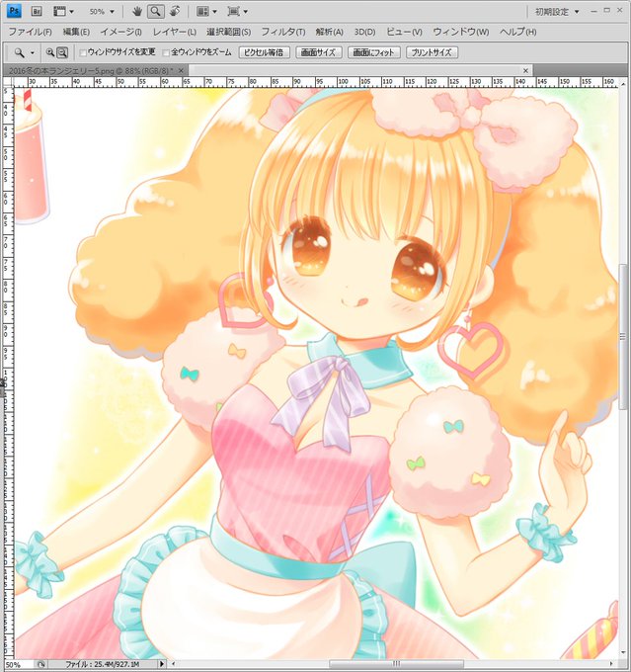Click status bar preview icon beside 50%
Viewport: 631px width, 672px height.
pos(41,664)
